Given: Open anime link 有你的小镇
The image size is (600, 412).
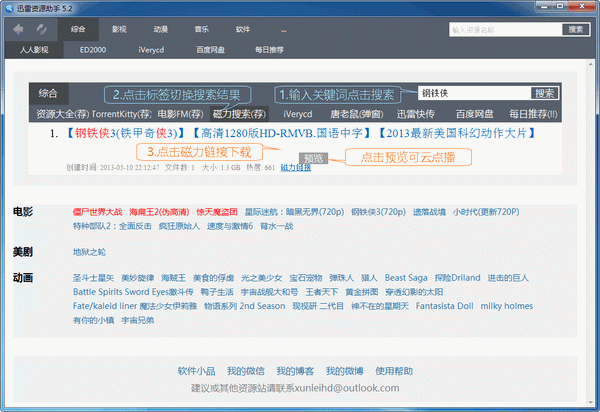Looking at the screenshot, I should pos(93,321).
